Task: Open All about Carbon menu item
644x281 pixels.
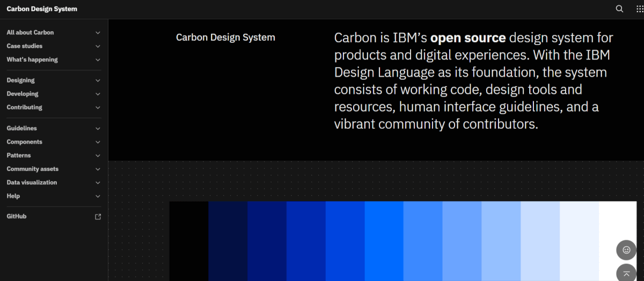Action: pos(54,33)
